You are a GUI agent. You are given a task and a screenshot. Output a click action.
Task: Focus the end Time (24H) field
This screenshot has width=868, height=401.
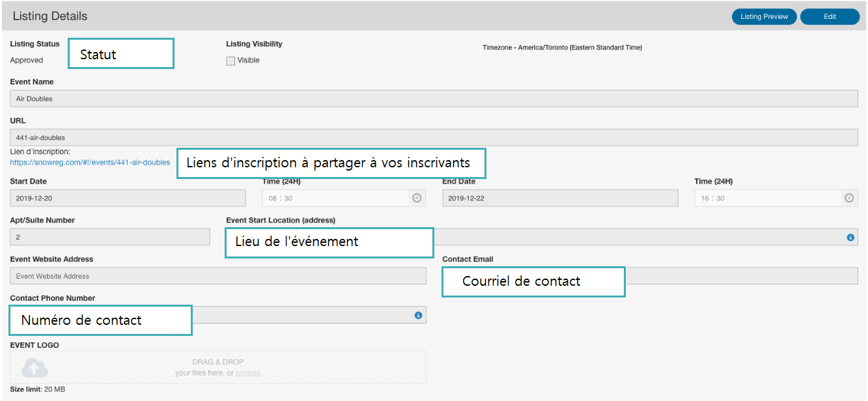click(768, 198)
